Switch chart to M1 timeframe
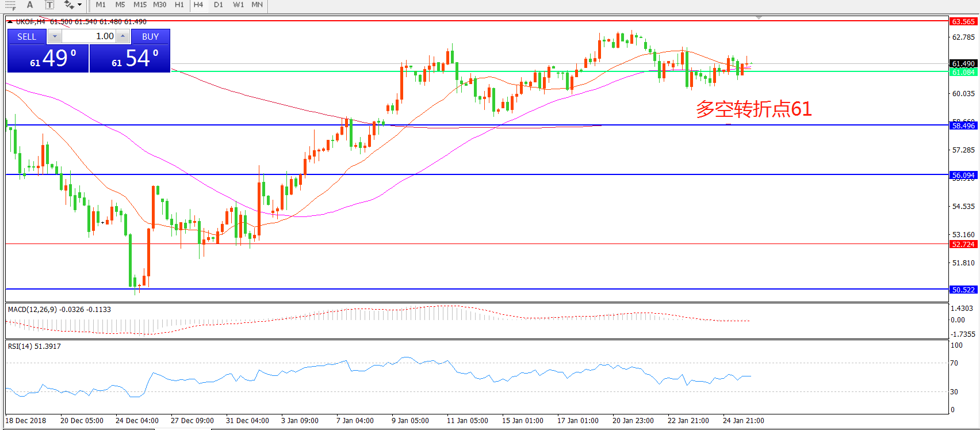The image size is (980, 430). (x=101, y=5)
